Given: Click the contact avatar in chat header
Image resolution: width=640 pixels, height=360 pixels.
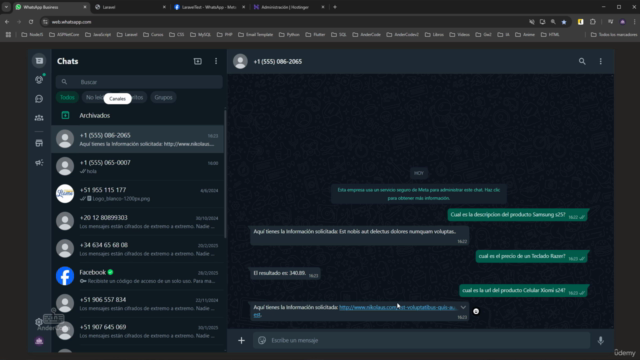Looking at the screenshot, I should point(240,61).
